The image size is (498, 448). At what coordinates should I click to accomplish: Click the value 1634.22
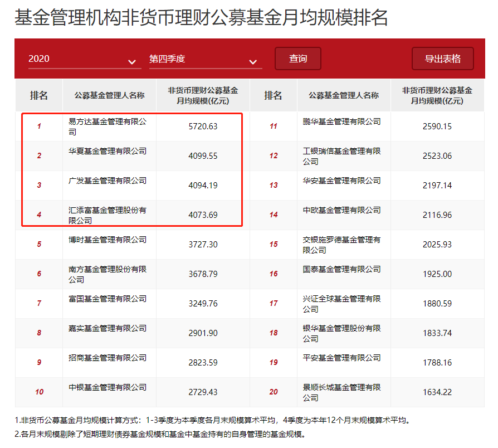[437, 392]
